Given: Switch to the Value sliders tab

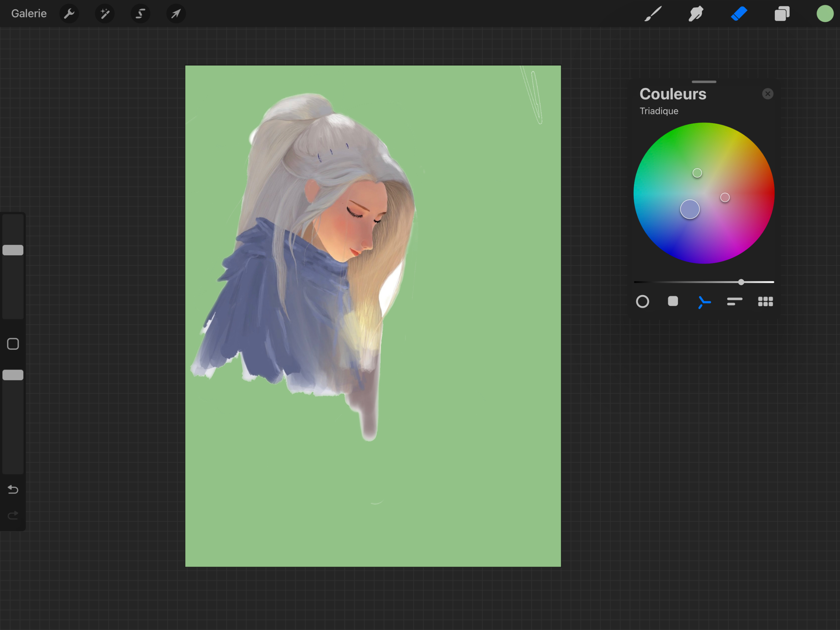Looking at the screenshot, I should click(x=734, y=301).
